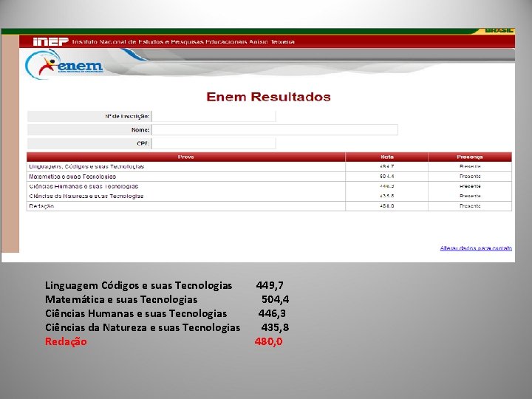
Task: Click the Nome input field
Action: point(275,130)
